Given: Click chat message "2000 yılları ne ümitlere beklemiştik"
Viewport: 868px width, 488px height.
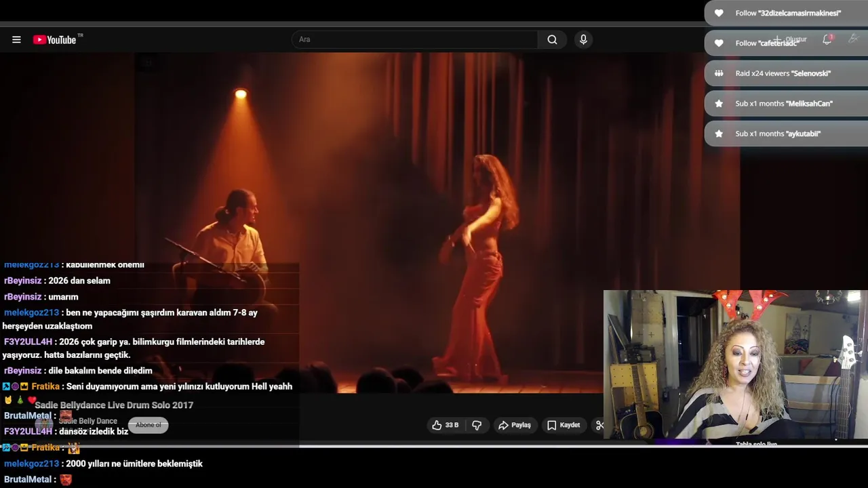Looking at the screenshot, I should click(134, 464).
